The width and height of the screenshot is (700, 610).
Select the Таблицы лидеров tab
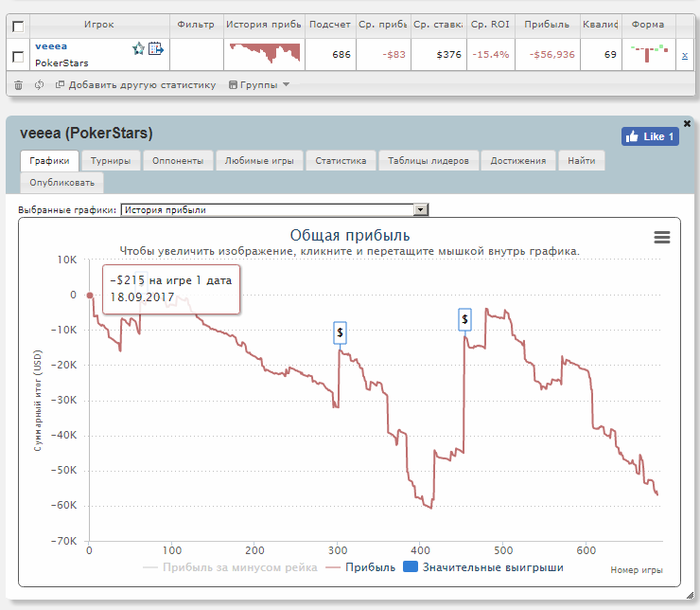(x=428, y=161)
